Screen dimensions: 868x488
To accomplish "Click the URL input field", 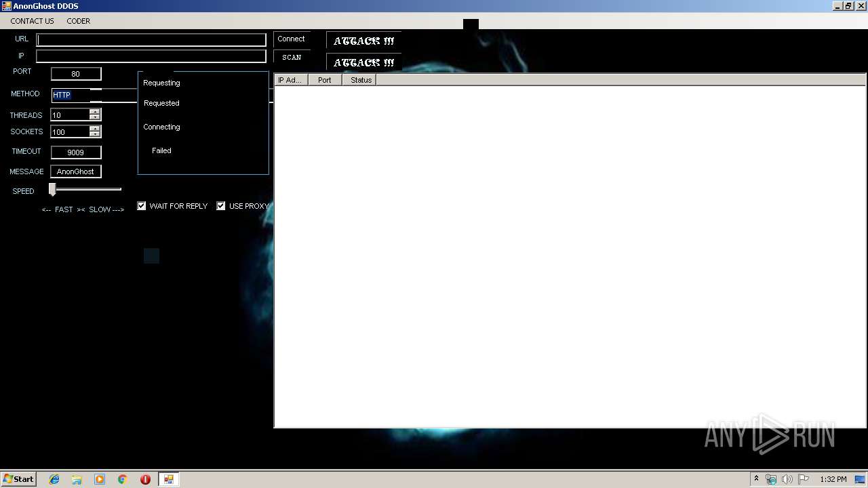I will (x=151, y=40).
